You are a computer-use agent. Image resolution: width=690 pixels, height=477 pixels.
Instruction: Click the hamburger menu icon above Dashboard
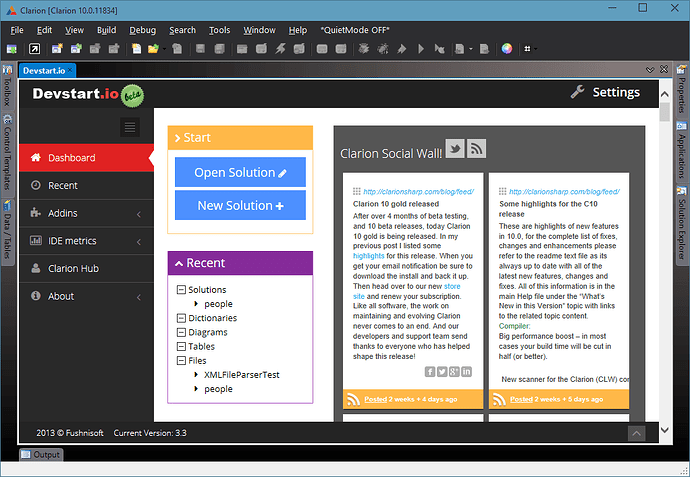coord(129,127)
